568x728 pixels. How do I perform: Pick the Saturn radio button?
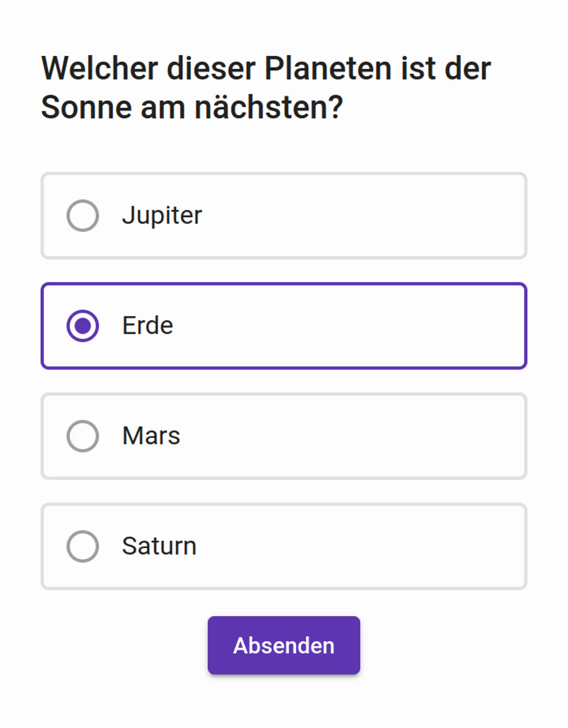pos(83,546)
